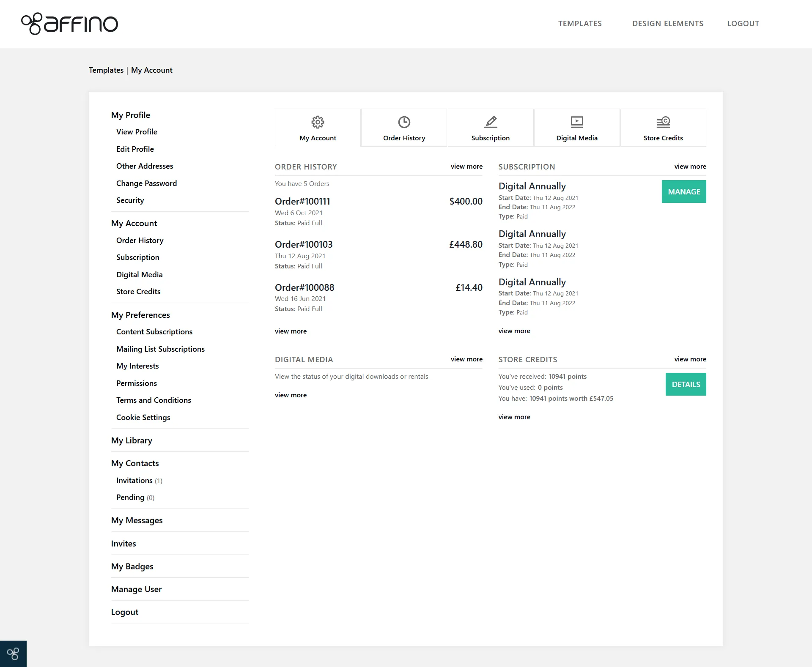Viewport: 812px width, 667px height.
Task: Open Cookie Settings in My Preferences
Action: tap(143, 417)
